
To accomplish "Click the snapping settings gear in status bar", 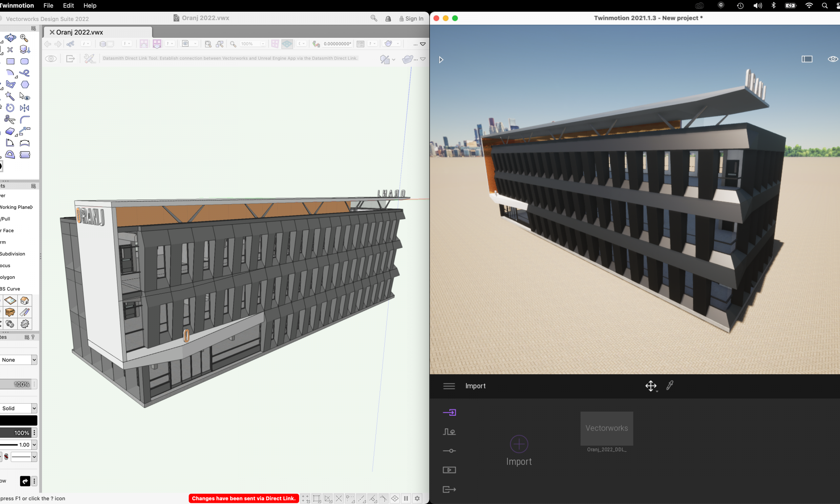I will [417, 499].
